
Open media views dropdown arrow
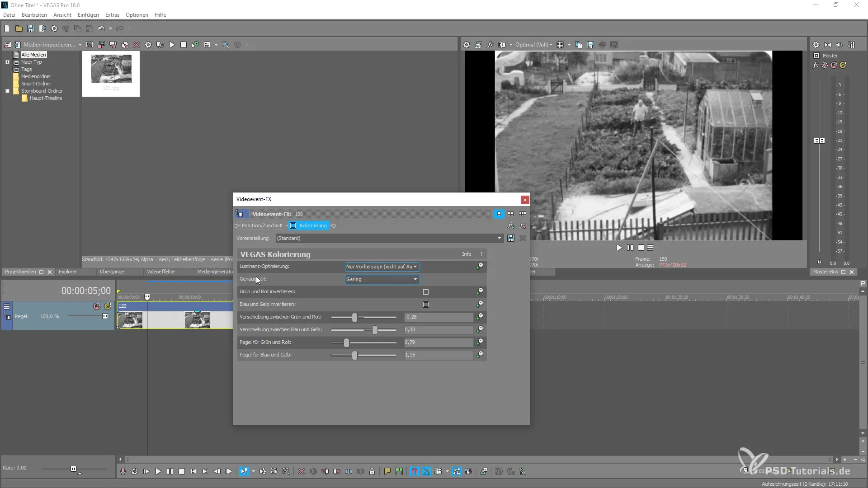tap(216, 45)
